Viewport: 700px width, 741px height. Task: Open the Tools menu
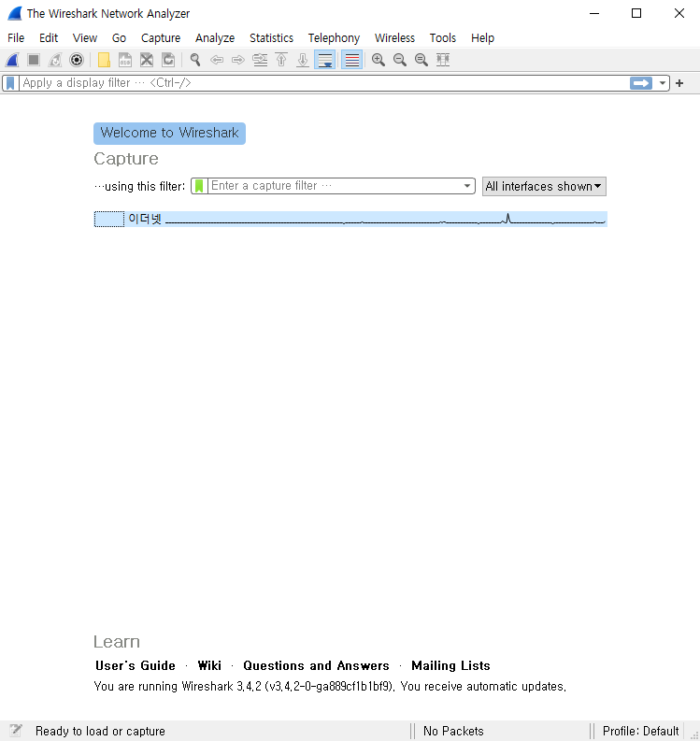(442, 37)
